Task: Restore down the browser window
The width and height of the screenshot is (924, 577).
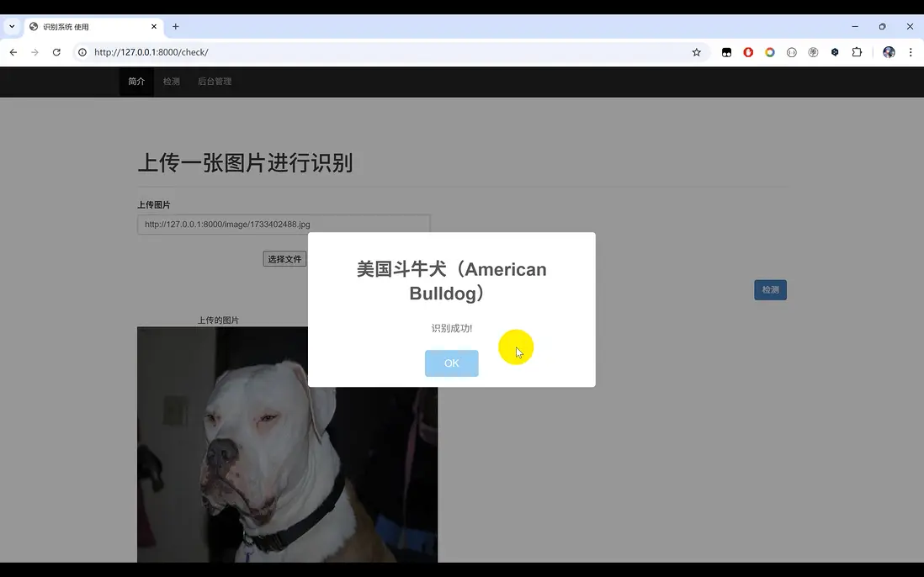Action: [882, 27]
